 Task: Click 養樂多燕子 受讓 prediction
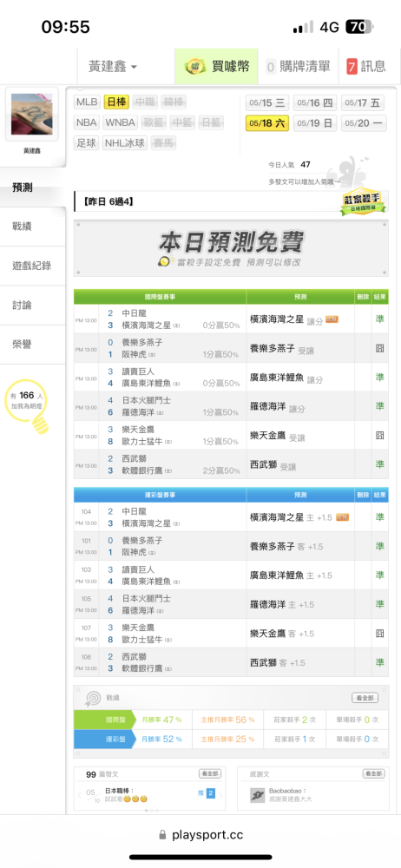point(282,349)
